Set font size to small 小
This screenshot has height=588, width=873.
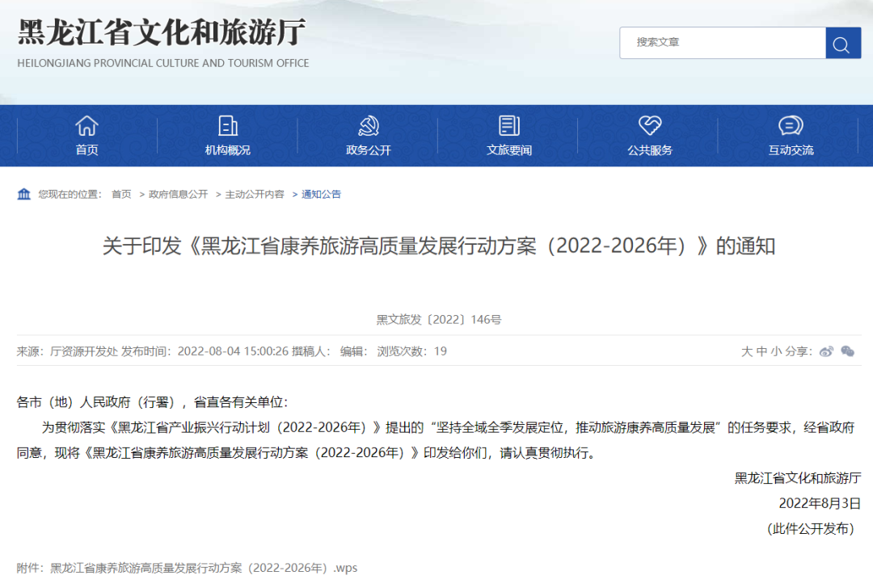click(776, 351)
